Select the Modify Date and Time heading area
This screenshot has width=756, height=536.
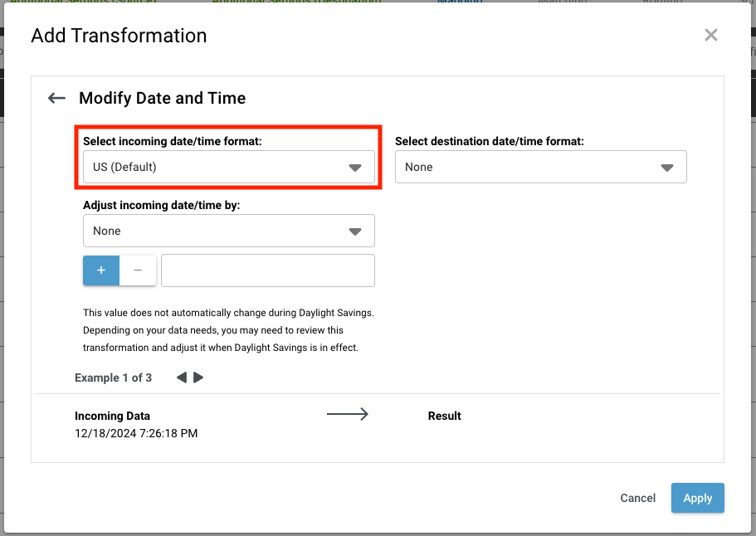point(162,98)
